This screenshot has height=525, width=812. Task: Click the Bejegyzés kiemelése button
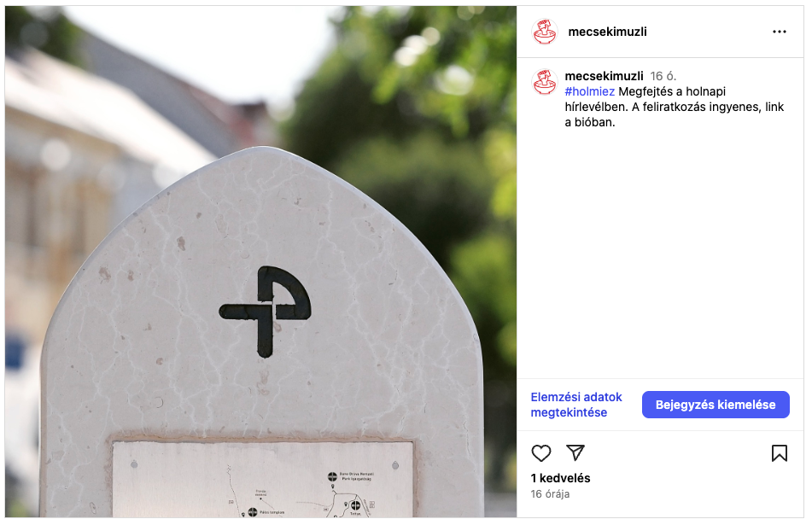[716, 405]
